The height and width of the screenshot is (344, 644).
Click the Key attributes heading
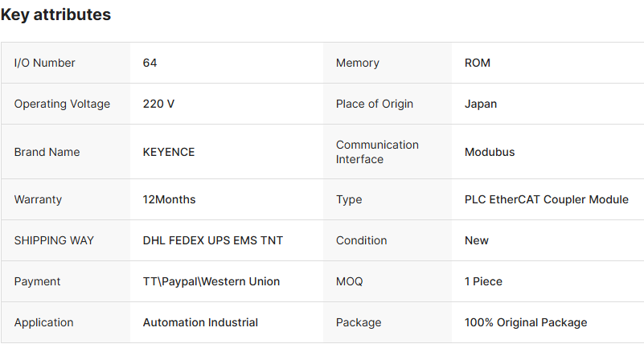click(x=56, y=14)
